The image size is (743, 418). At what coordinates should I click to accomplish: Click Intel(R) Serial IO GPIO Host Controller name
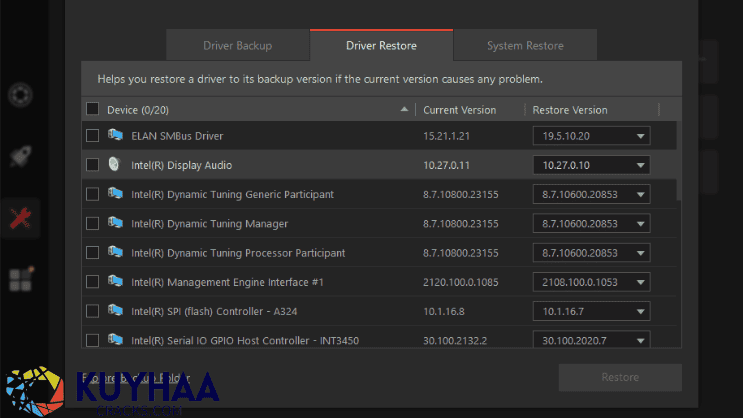pos(245,341)
